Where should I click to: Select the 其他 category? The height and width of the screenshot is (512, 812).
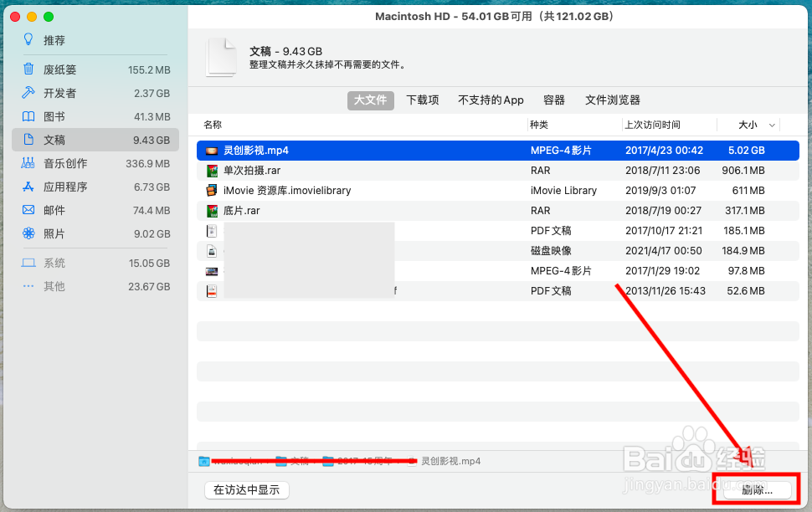(52, 286)
